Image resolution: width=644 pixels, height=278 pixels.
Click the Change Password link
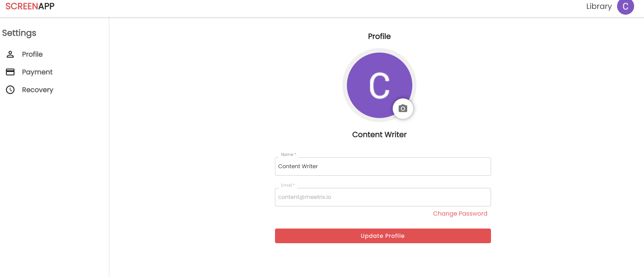coord(460,214)
